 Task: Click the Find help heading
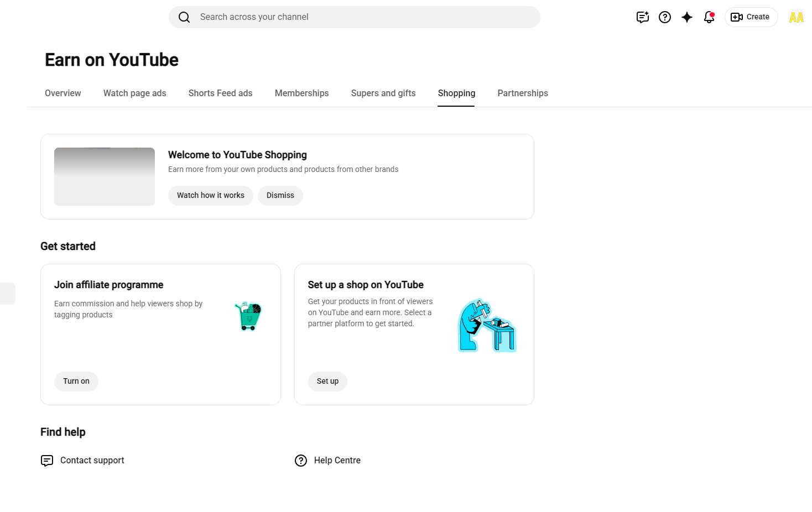tap(63, 432)
